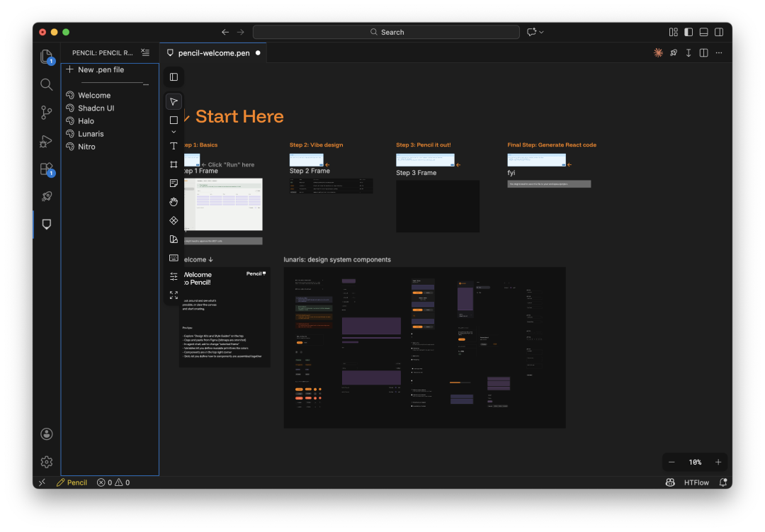Open the Components diamond icon tool
Image resolution: width=765 pixels, height=532 pixels.
[174, 220]
